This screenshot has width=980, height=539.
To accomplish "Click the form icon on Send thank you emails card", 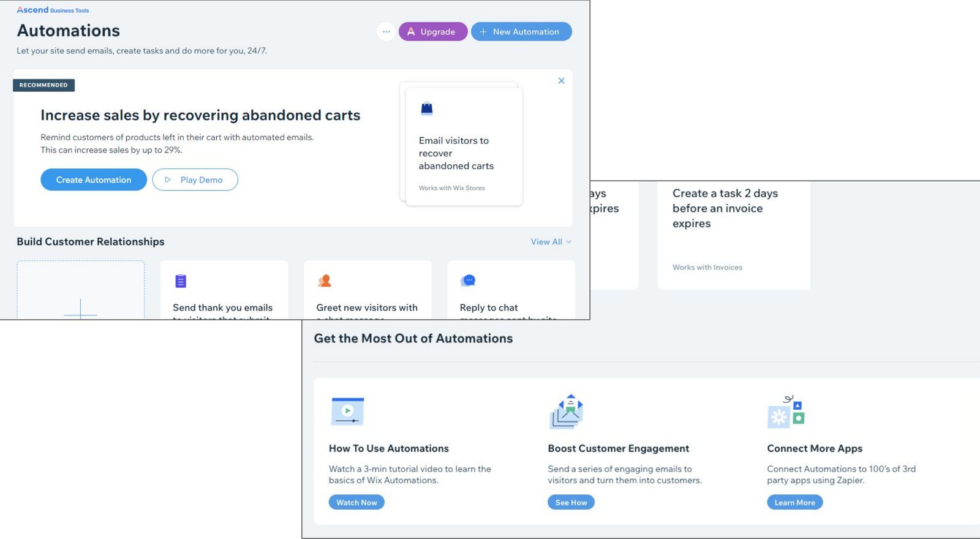I will (181, 281).
